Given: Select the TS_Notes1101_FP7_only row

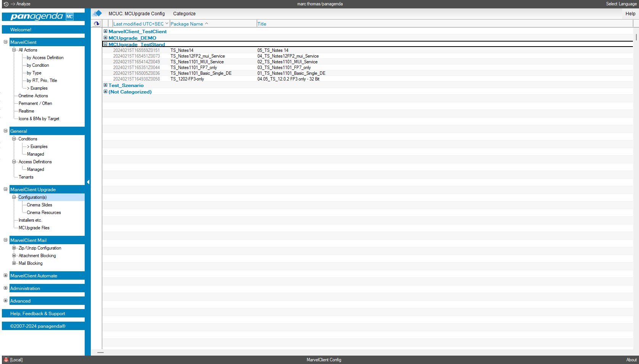Looking at the screenshot, I should (368, 68).
